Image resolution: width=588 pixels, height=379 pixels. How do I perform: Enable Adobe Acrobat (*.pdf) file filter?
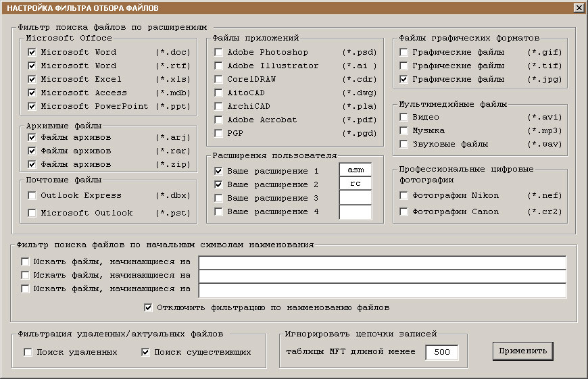pyautogui.click(x=218, y=120)
